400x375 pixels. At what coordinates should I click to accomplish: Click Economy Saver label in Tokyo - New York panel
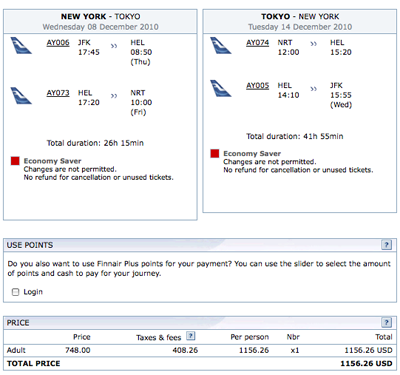point(252,154)
